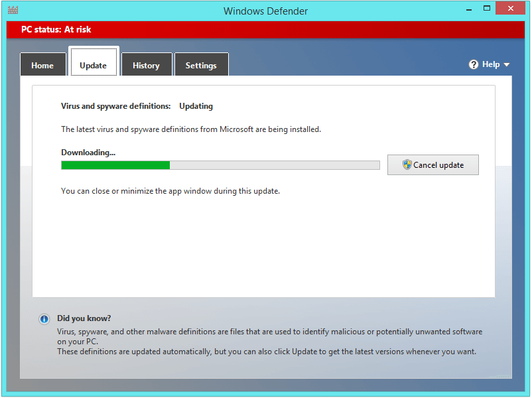
Task: Click the Cancel update button
Action: (433, 165)
